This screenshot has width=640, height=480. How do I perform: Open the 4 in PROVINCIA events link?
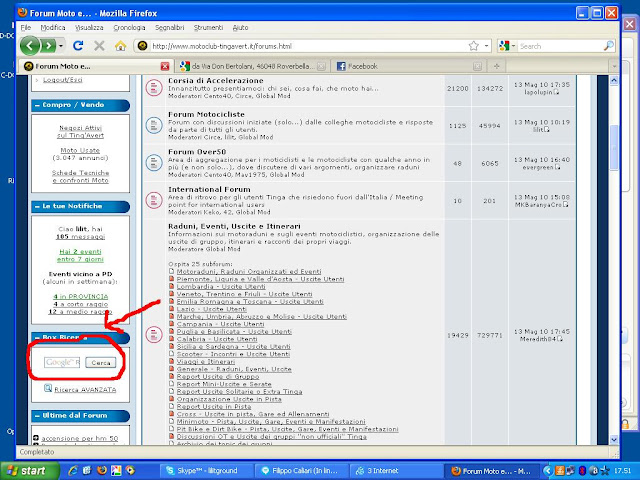point(80,297)
